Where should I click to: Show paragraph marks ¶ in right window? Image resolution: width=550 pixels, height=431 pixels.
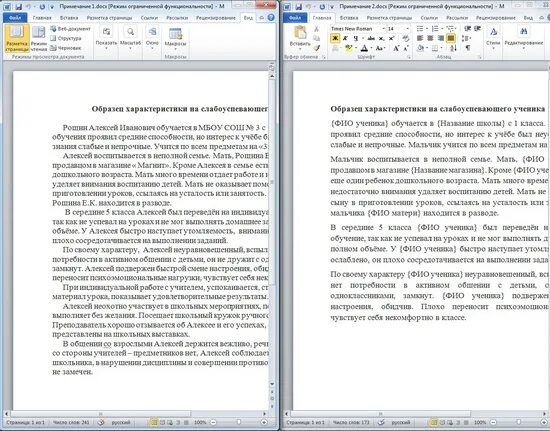click(x=468, y=48)
